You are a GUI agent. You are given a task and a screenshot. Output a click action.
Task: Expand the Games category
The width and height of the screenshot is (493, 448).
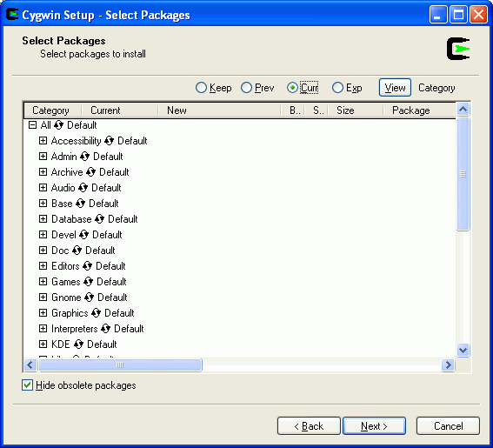[x=43, y=282]
